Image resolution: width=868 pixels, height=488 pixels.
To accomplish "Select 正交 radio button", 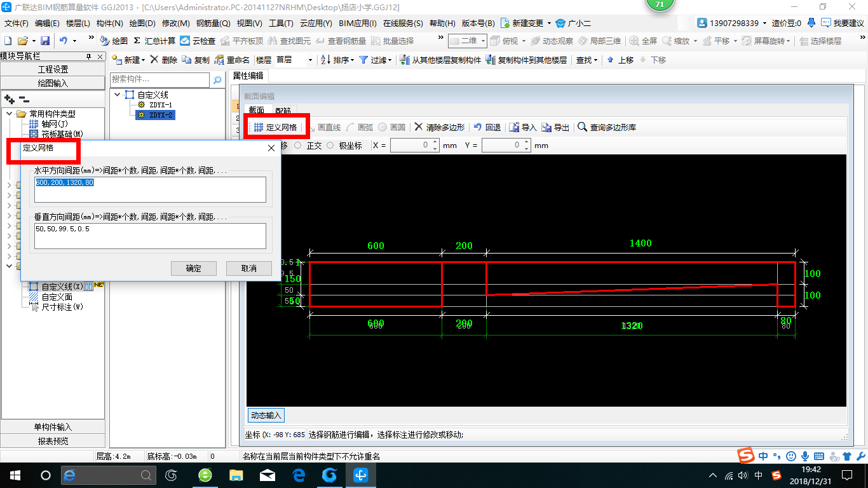I will (x=298, y=146).
